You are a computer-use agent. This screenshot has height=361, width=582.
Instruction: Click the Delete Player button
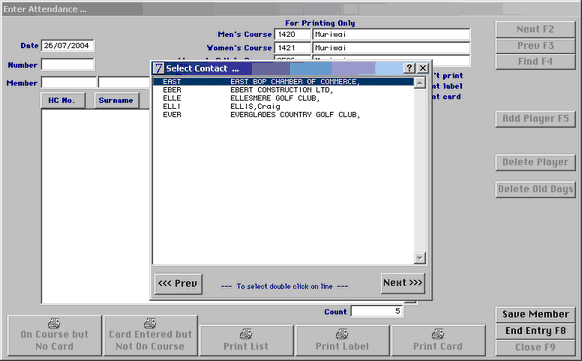coord(535,162)
